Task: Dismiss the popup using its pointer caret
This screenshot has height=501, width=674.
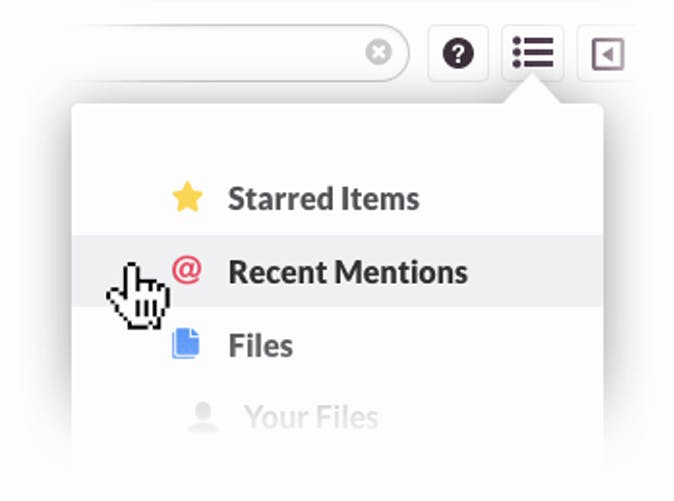Action: (532, 89)
